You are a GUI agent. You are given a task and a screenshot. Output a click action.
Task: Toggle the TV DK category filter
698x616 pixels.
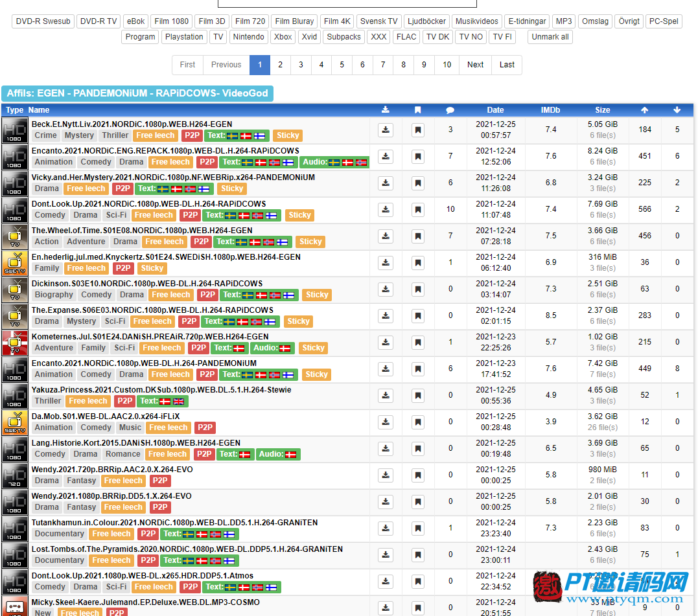[437, 37]
